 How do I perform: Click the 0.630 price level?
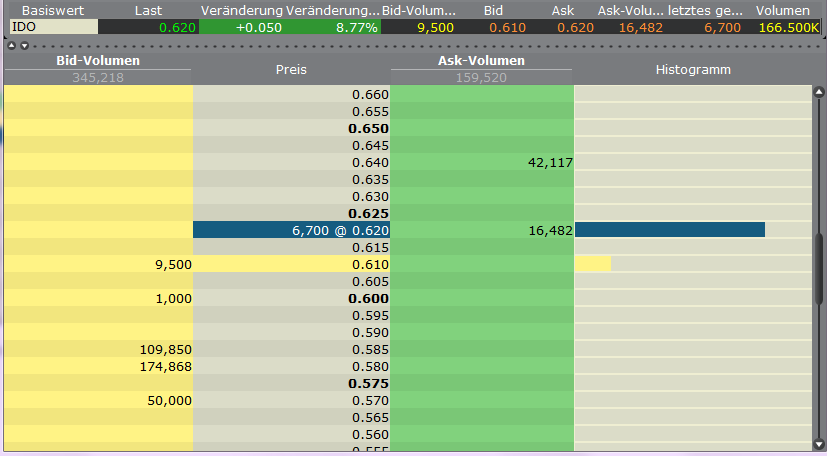pyautogui.click(x=370, y=196)
